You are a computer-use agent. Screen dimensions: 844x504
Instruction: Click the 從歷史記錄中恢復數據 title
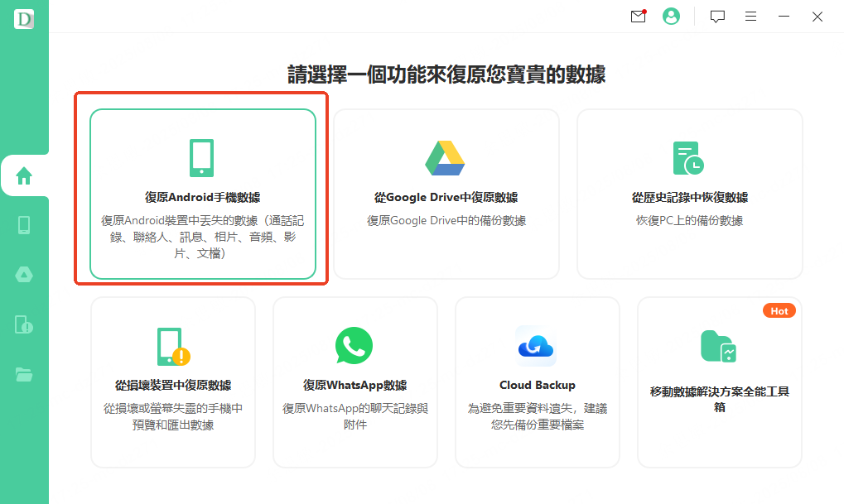point(690,198)
